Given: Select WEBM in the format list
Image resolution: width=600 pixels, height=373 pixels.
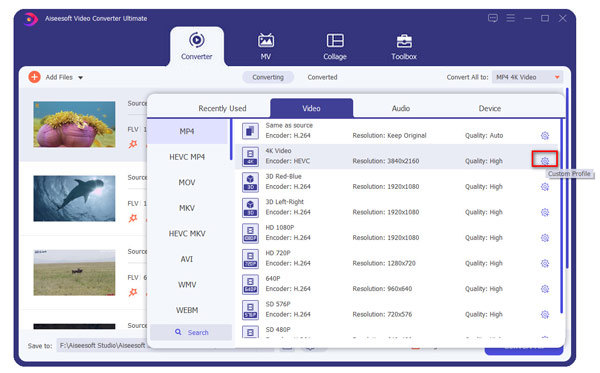Looking at the screenshot, I should point(187,310).
